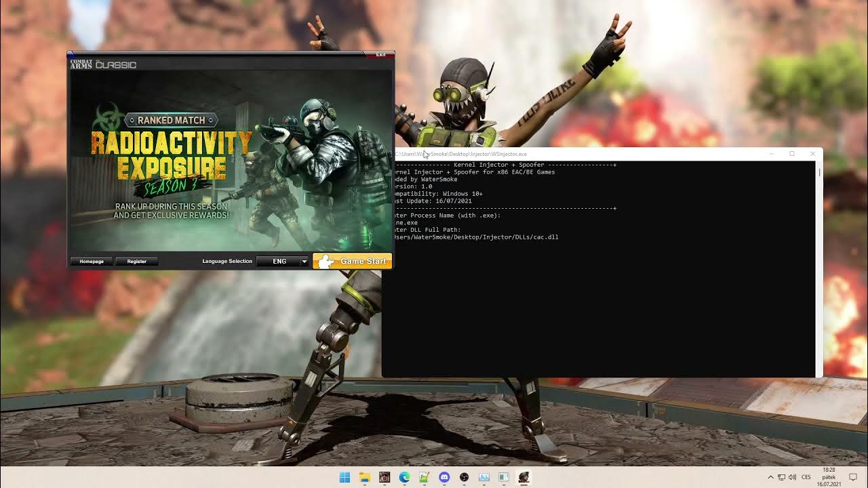This screenshot has width=868, height=488.
Task: Open the Homepage link in the launcher
Action: (x=92, y=261)
